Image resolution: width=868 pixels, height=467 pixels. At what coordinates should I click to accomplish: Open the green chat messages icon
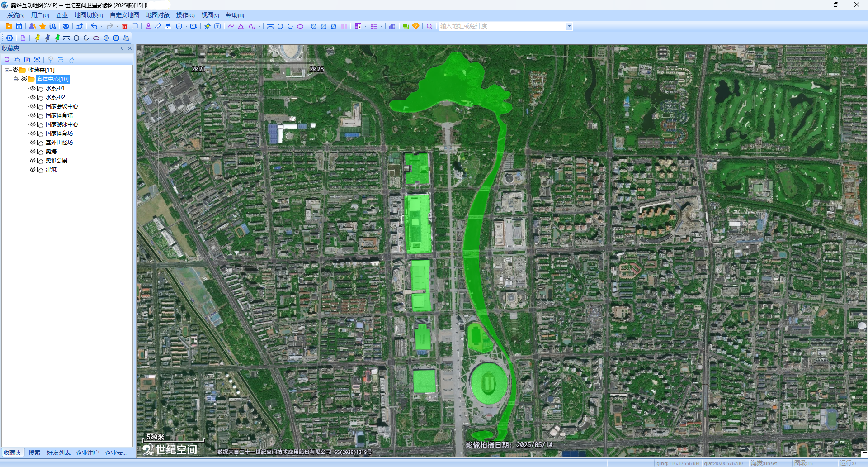tap(406, 26)
